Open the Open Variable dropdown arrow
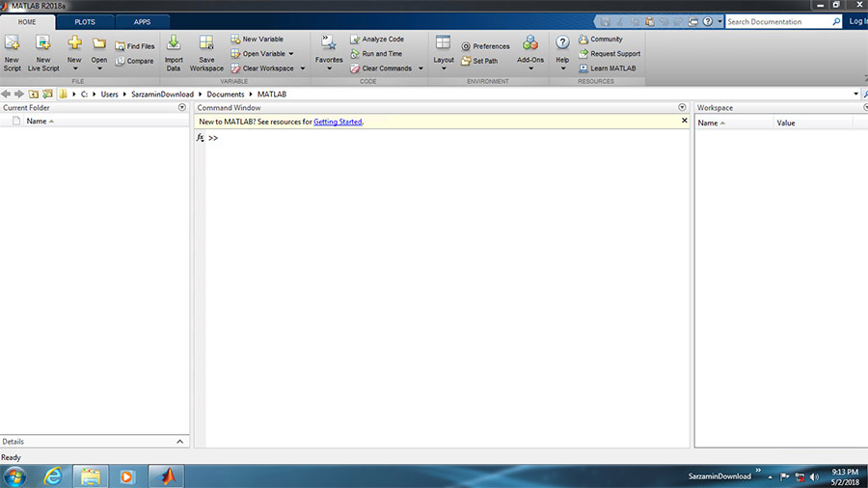 point(291,54)
